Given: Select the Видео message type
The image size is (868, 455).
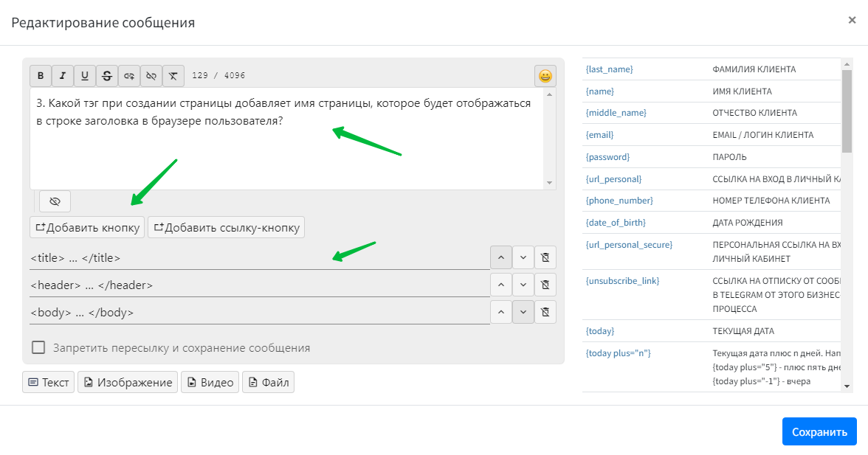Looking at the screenshot, I should click(x=210, y=382).
